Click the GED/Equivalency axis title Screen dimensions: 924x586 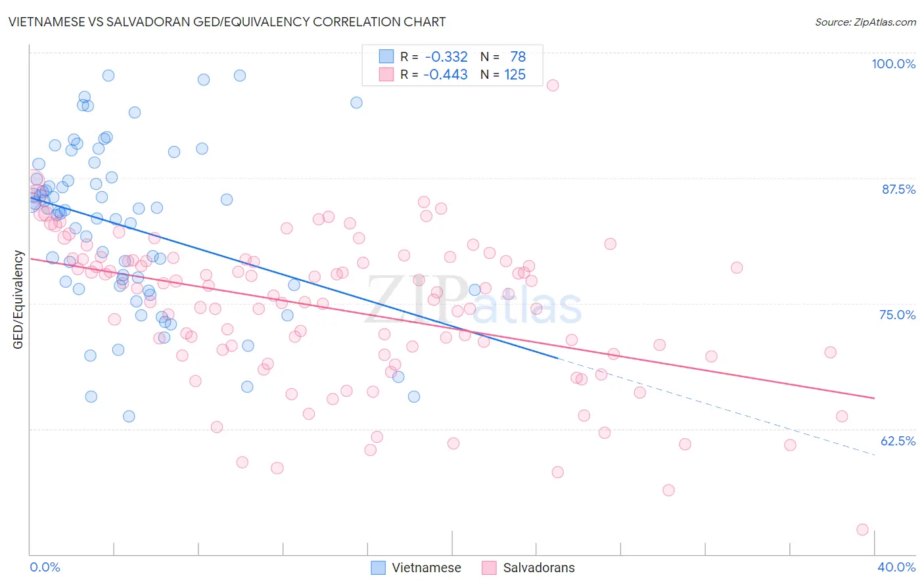pyautogui.click(x=18, y=300)
